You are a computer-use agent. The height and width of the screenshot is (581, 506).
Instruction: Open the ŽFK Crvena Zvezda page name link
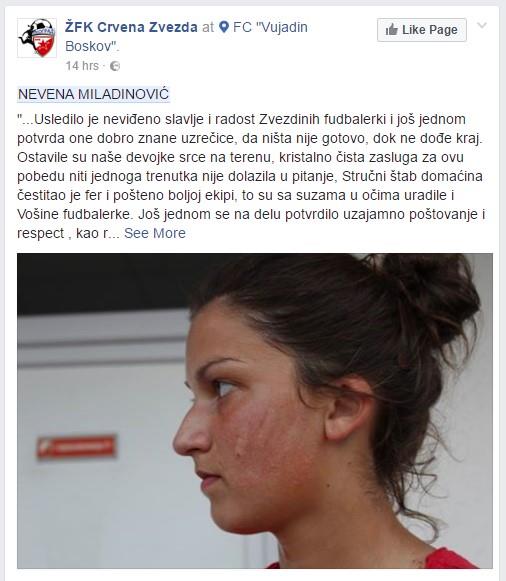[x=131, y=27]
